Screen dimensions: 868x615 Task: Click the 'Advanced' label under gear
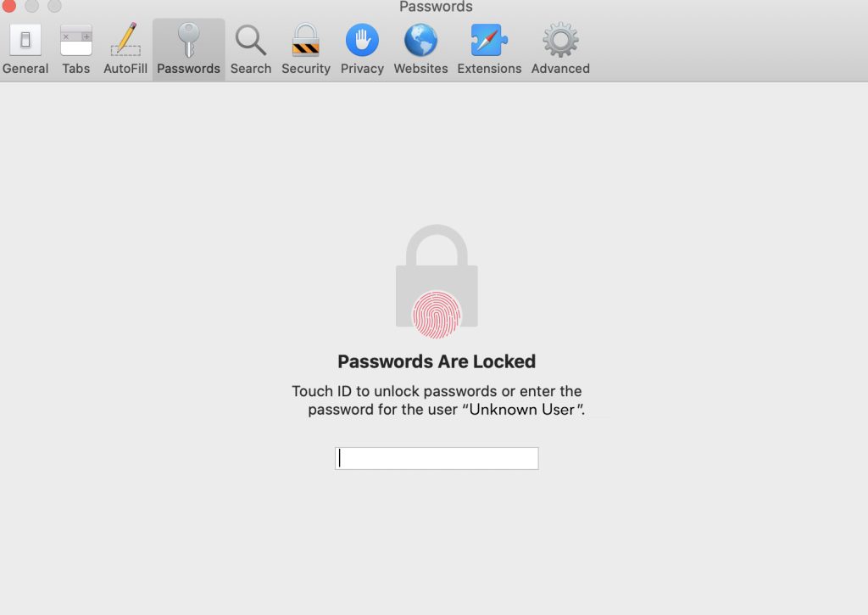560,68
